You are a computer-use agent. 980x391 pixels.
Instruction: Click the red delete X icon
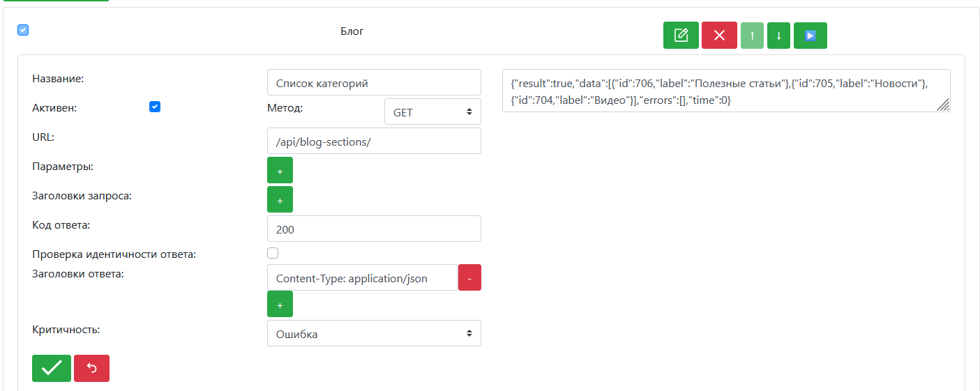tap(719, 36)
